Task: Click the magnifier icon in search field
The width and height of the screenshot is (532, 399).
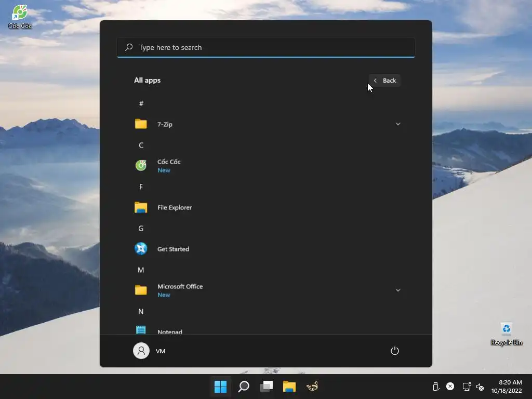Action: click(x=129, y=47)
